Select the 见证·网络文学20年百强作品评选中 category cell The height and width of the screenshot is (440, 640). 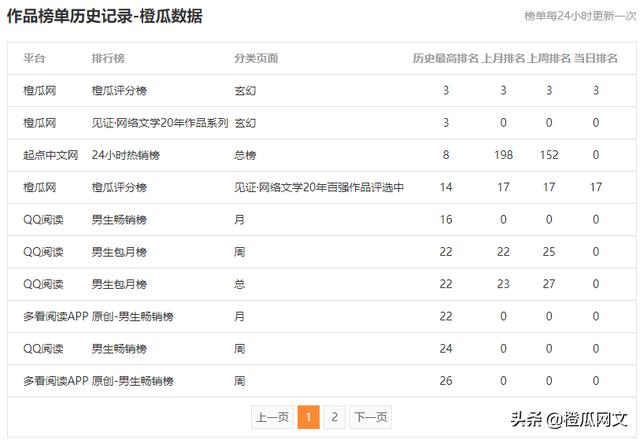click(x=319, y=187)
